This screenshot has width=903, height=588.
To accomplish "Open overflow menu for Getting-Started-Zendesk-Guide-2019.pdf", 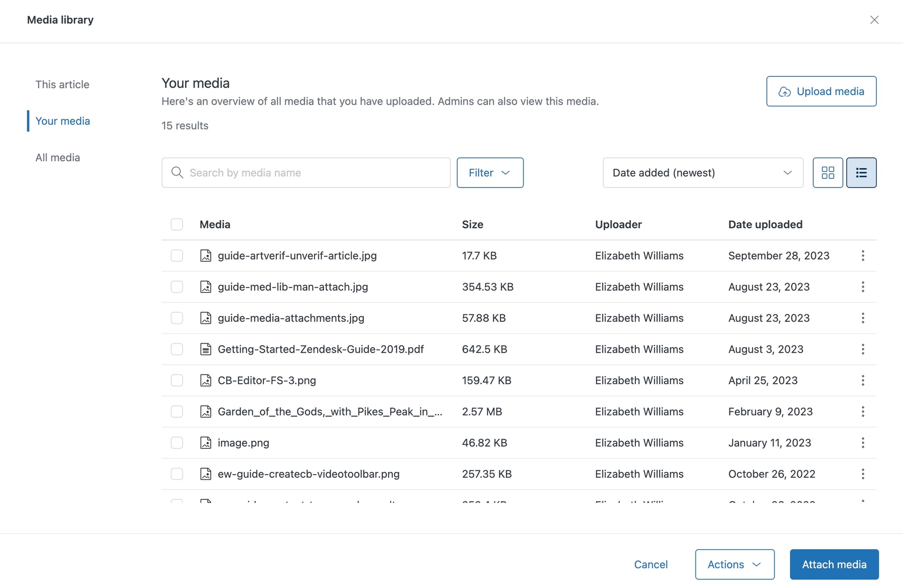I will pyautogui.click(x=862, y=349).
